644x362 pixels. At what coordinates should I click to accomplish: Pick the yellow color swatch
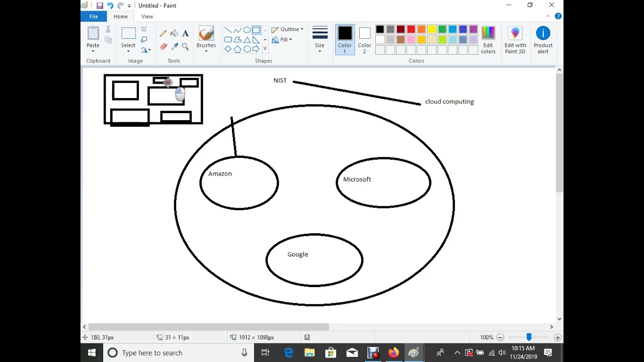tap(432, 29)
